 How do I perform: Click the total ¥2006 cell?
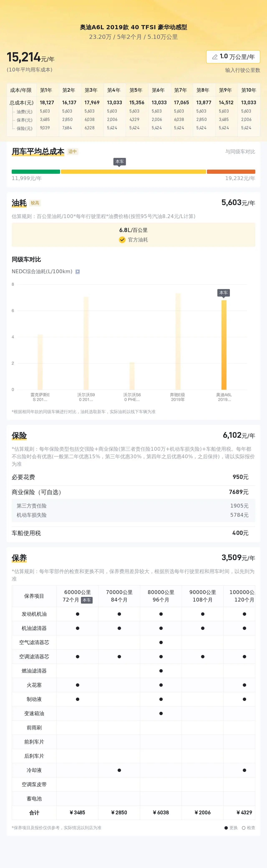tap(203, 813)
